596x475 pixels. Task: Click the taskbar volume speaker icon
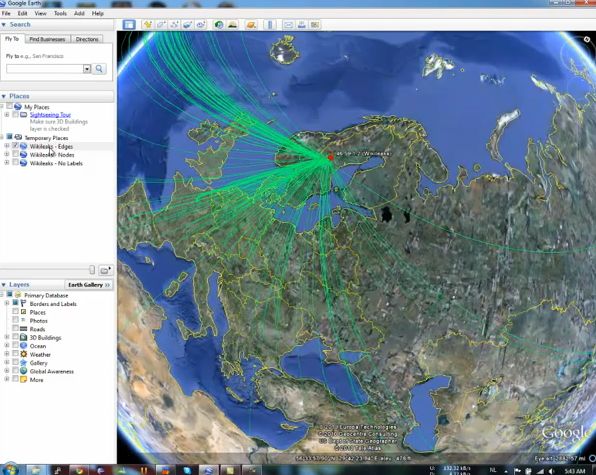click(550, 471)
